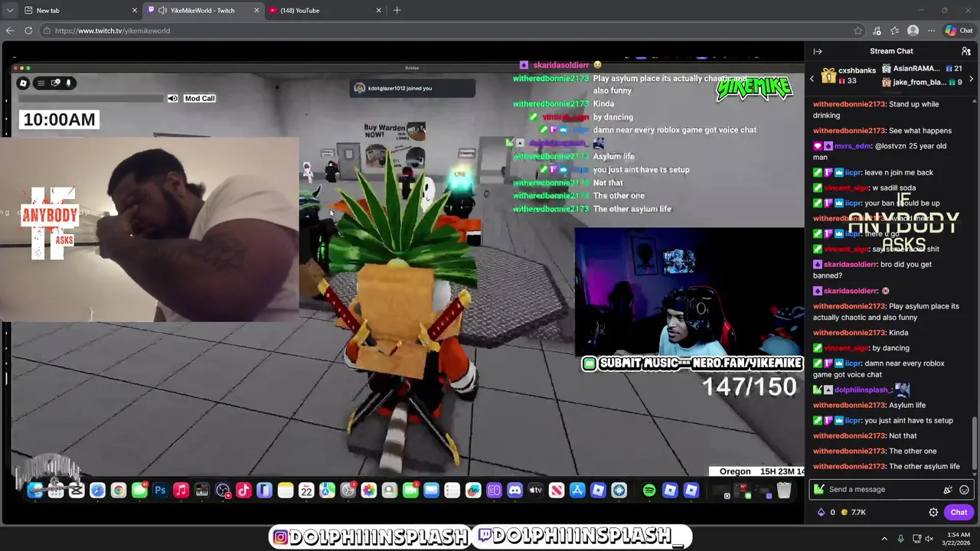This screenshot has height=551, width=980.
Task: Open skaridasoldierr on 'bro did you get banned?'
Action: 851,264
